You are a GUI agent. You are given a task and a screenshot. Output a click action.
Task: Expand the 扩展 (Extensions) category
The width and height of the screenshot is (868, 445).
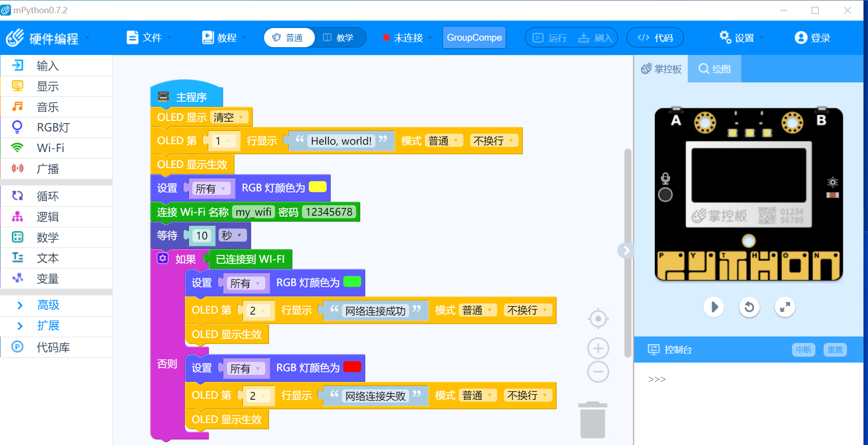(56, 326)
